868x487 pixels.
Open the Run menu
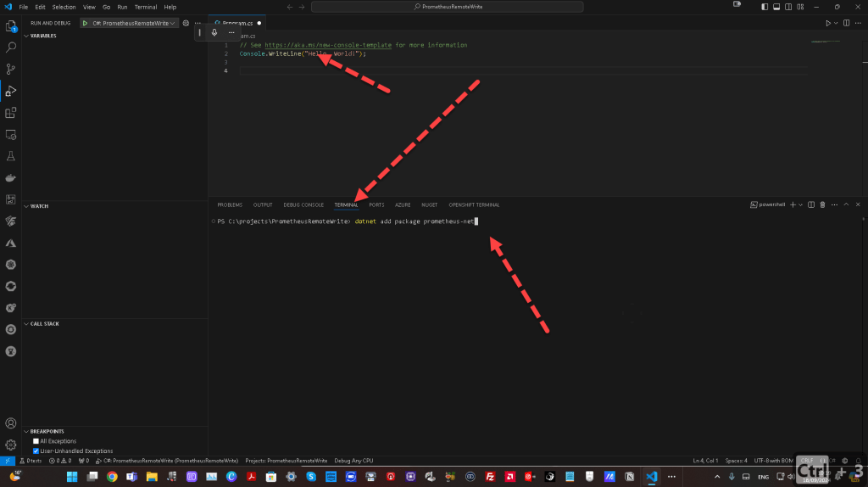tap(122, 7)
